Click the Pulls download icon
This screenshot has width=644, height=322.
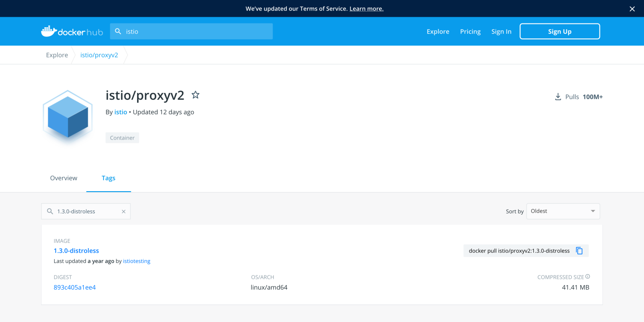(x=558, y=97)
